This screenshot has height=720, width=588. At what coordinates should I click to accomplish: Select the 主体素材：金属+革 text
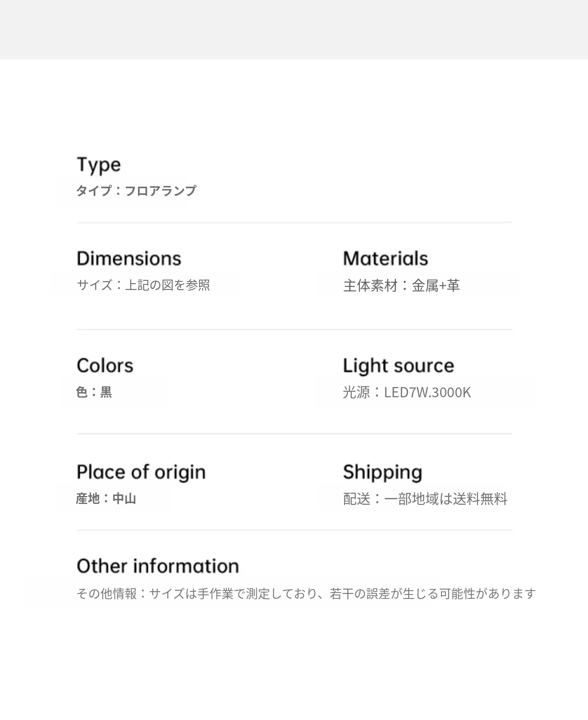click(x=401, y=285)
